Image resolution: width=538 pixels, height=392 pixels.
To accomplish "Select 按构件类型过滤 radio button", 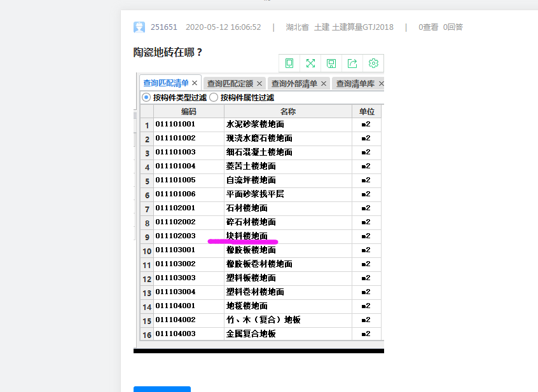I will point(146,98).
